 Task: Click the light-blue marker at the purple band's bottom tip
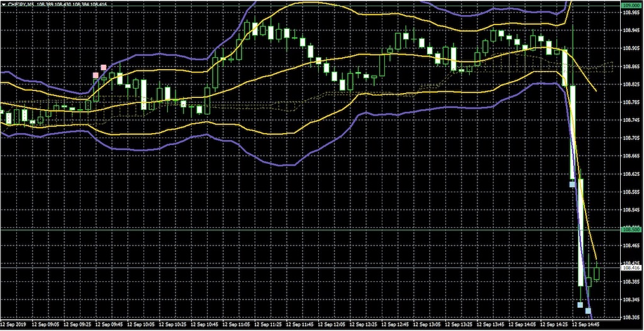click(588, 310)
